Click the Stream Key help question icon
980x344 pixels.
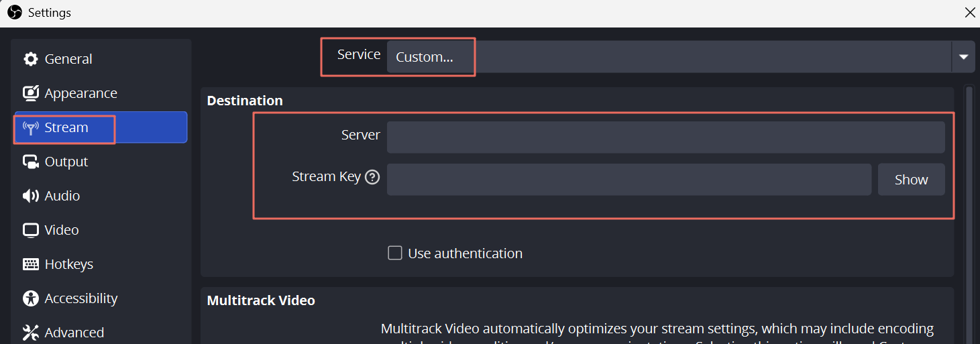[x=372, y=177]
